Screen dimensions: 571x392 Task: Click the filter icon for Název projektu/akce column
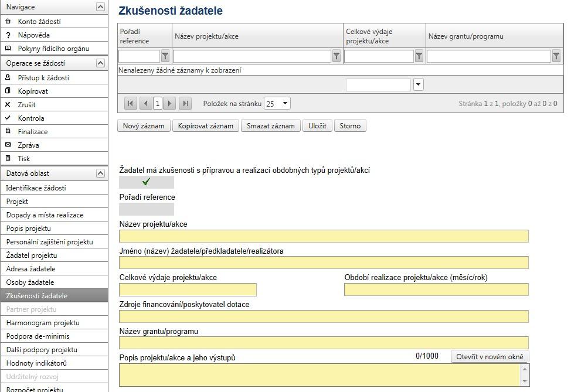[x=337, y=56]
